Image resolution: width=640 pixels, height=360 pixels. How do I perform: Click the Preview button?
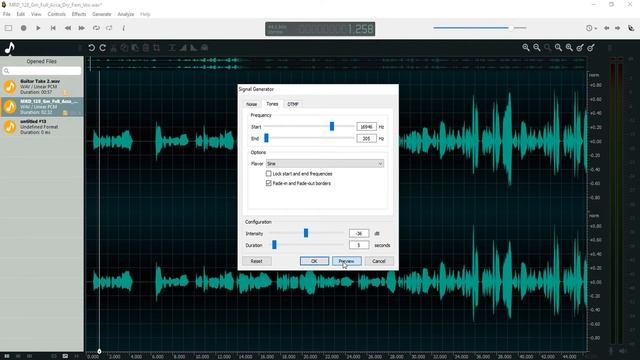347,261
